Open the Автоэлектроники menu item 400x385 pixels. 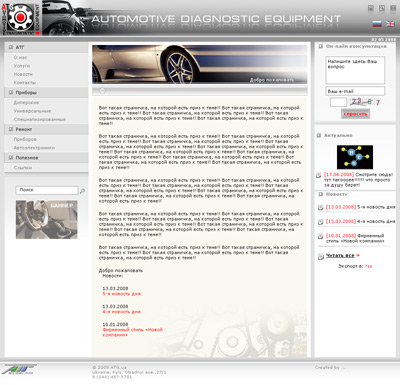(x=34, y=148)
